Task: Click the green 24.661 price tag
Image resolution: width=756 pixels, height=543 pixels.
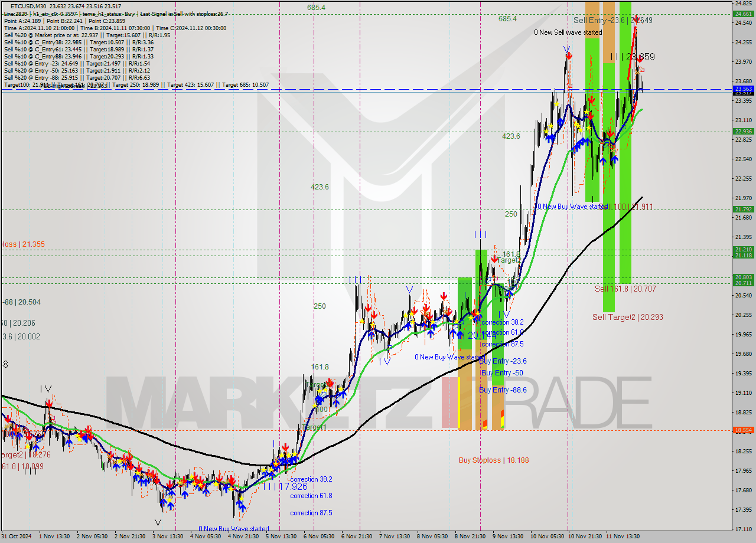Action: 743,14
